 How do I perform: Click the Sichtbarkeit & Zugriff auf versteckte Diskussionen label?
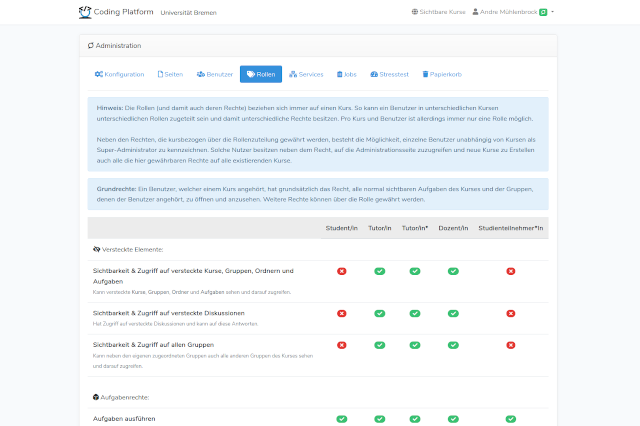169,313
